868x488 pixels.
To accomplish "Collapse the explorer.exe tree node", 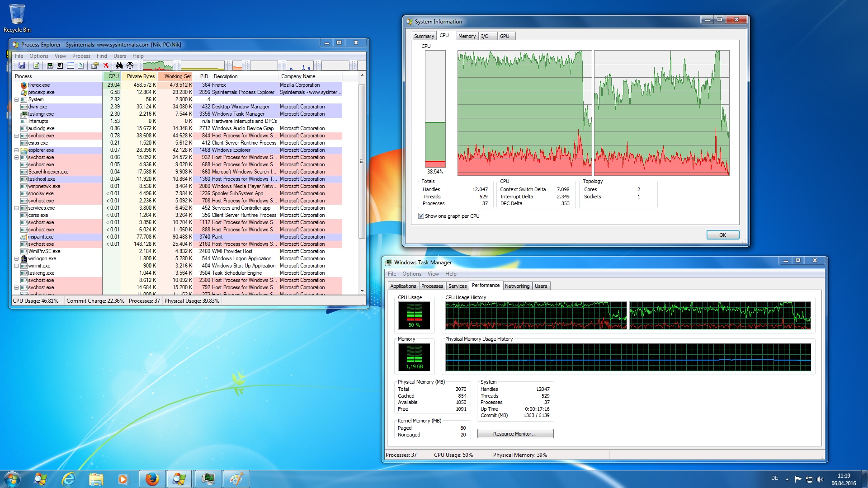I will click(x=17, y=150).
